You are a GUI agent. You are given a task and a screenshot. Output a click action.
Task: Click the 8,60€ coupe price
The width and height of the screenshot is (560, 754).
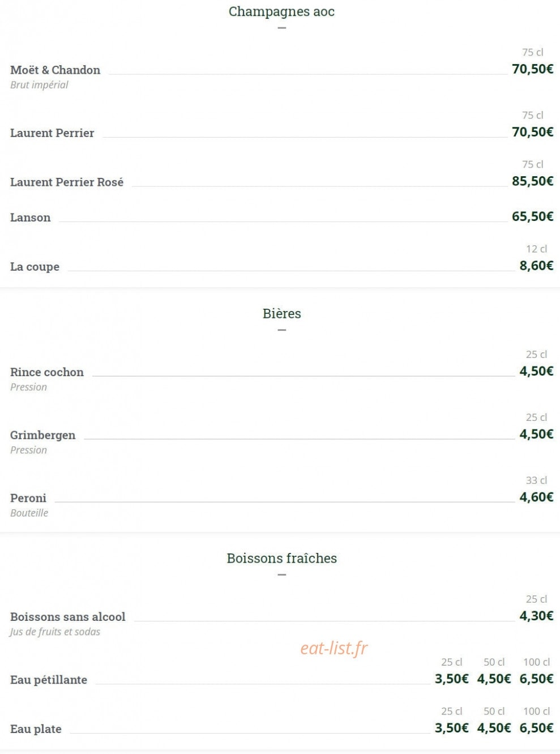pyautogui.click(x=536, y=266)
